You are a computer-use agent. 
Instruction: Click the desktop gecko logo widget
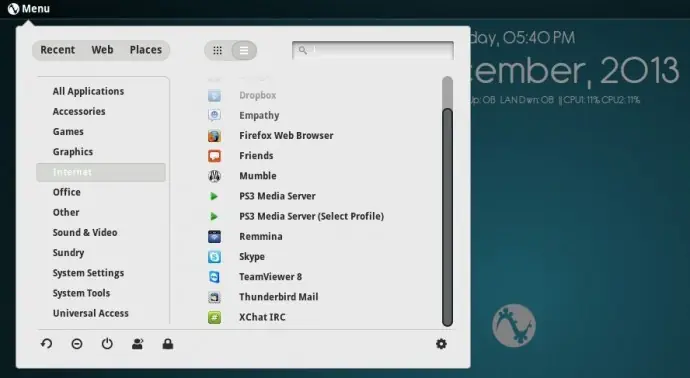coord(514,326)
